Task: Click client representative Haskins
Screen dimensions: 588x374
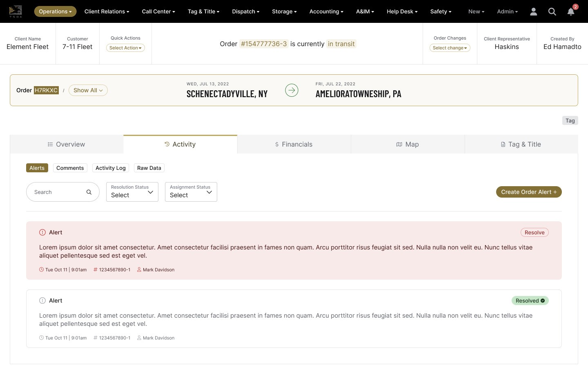Action: click(507, 47)
